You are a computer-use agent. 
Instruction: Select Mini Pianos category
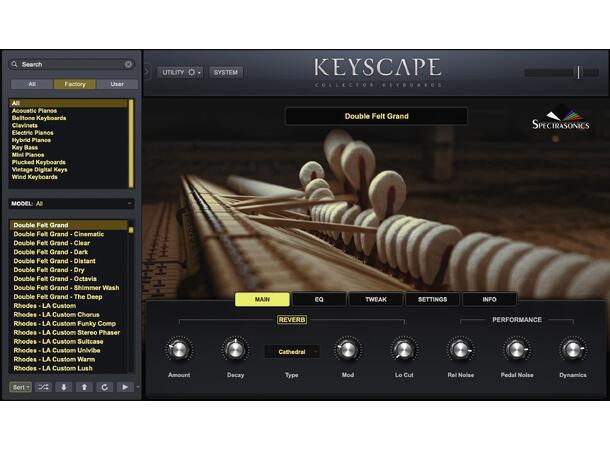pos(69,155)
